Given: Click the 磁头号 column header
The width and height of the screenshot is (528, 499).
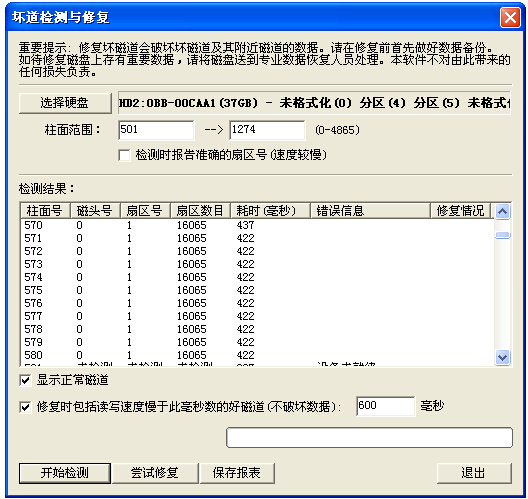Looking at the screenshot, I should (x=95, y=211).
